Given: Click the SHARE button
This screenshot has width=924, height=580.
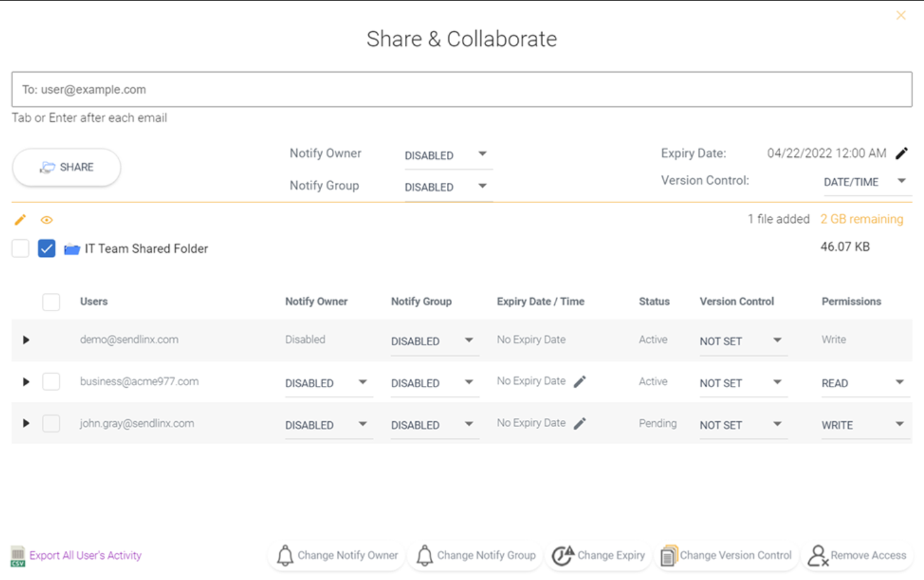Looking at the screenshot, I should point(66,167).
